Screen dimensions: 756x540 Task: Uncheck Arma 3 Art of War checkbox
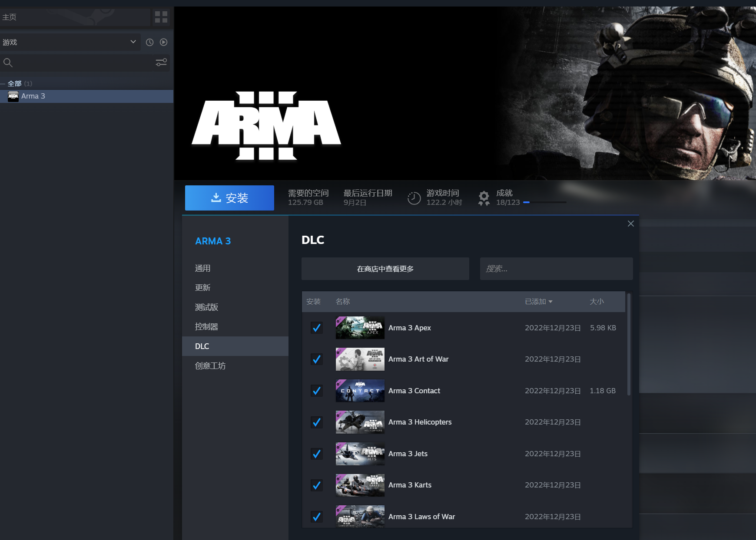(x=317, y=359)
